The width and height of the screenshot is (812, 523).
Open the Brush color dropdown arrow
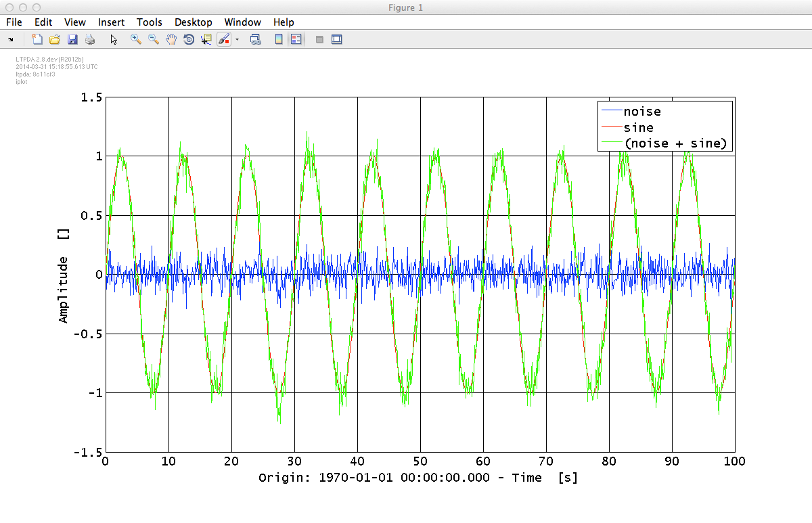click(237, 39)
